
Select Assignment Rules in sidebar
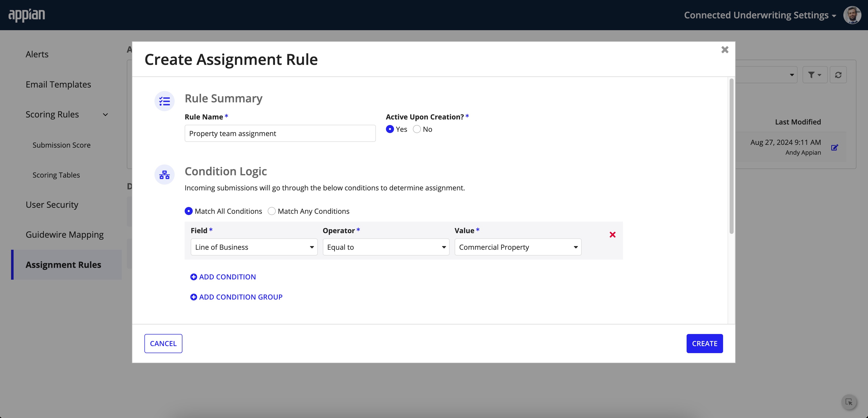tap(66, 265)
